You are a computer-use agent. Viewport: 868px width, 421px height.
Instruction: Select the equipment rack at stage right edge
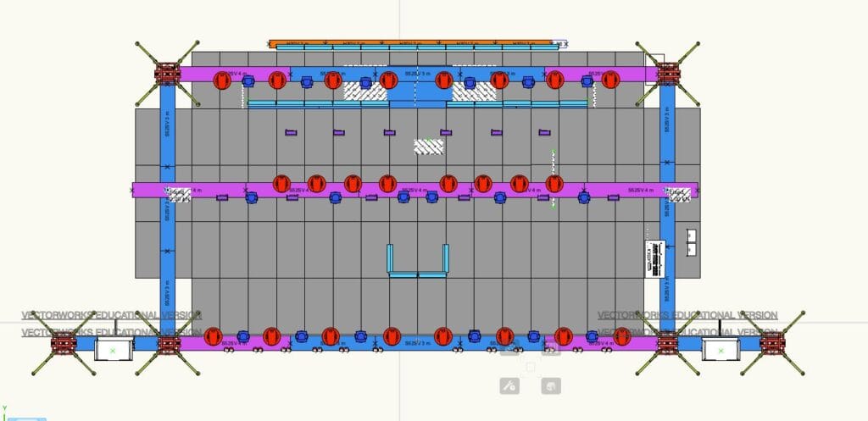point(654,258)
